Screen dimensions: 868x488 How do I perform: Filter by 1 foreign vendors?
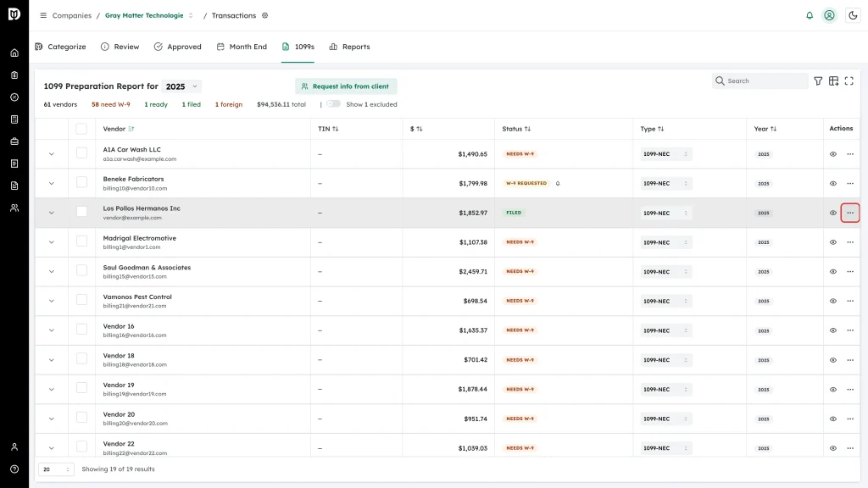point(229,104)
